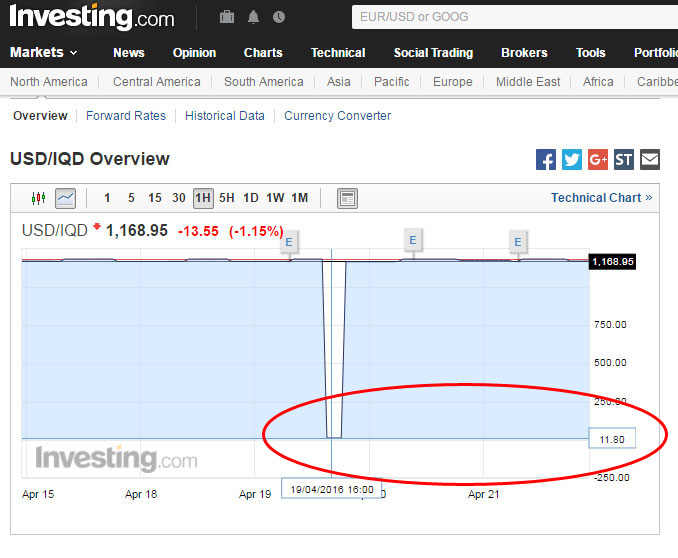Viewport: 678px width, 558px height.
Task: Select the 1 minute timeframe
Action: coord(107,198)
